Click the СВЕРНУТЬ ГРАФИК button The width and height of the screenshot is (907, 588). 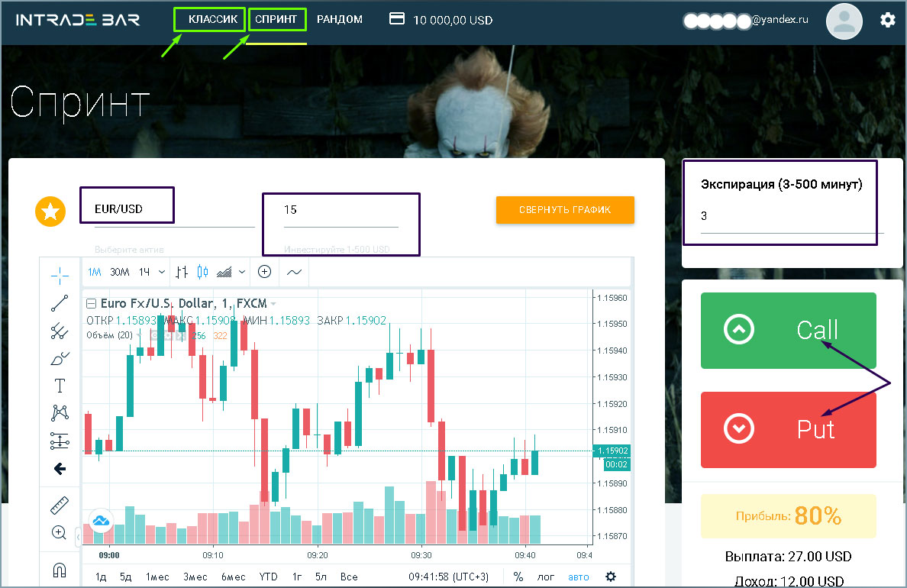[x=565, y=209]
